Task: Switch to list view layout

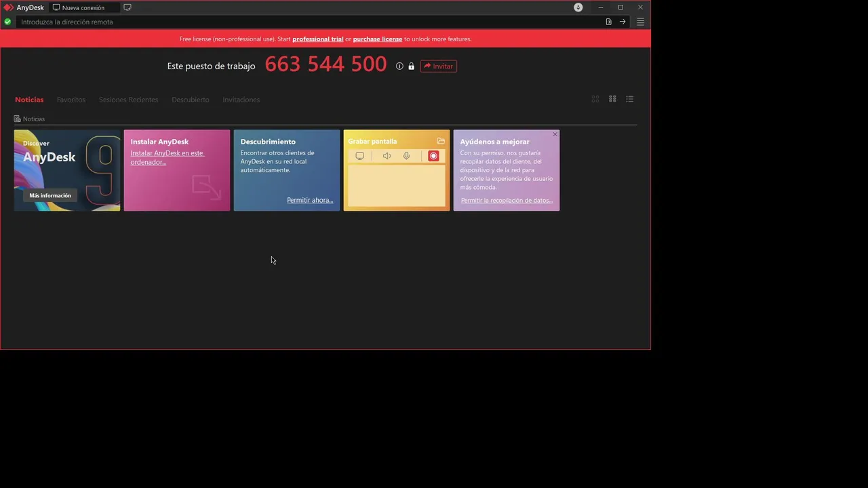Action: point(630,99)
